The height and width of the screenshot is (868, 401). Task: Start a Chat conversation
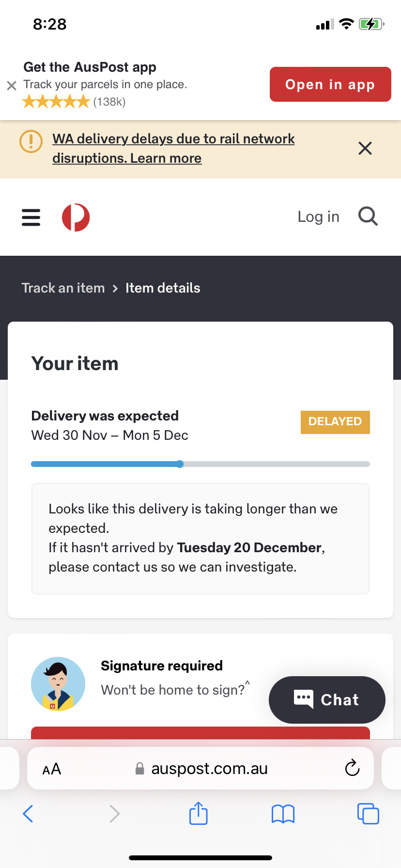tap(327, 700)
